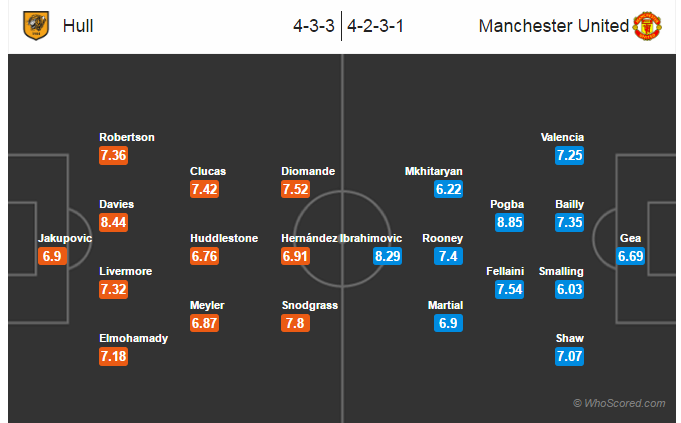The height and width of the screenshot is (423, 681).
Task: Click Smalling's 6.03 rating badge
Action: (x=569, y=290)
